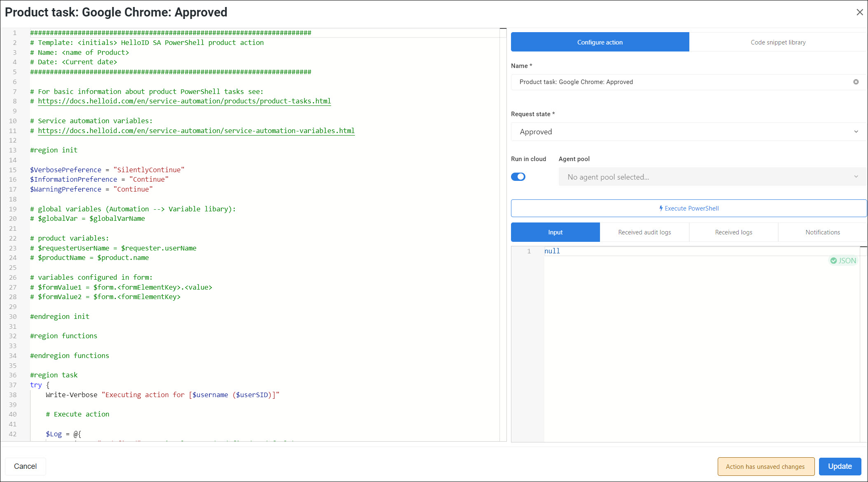
Task: Click the #region task line
Action: [x=54, y=375]
